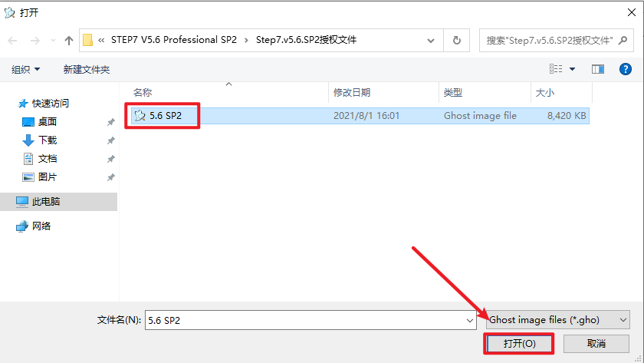Click the folder icon in the address bar
644x363 pixels.
click(x=87, y=40)
